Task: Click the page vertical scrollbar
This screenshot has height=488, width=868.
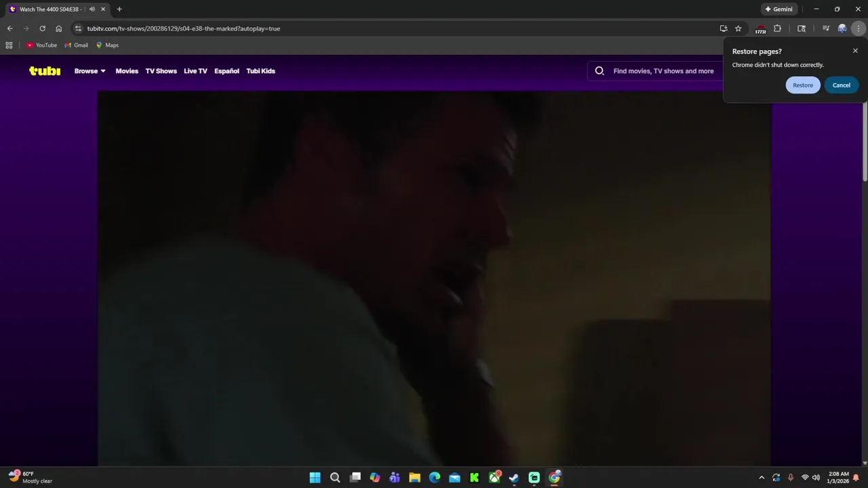Action: (865, 142)
